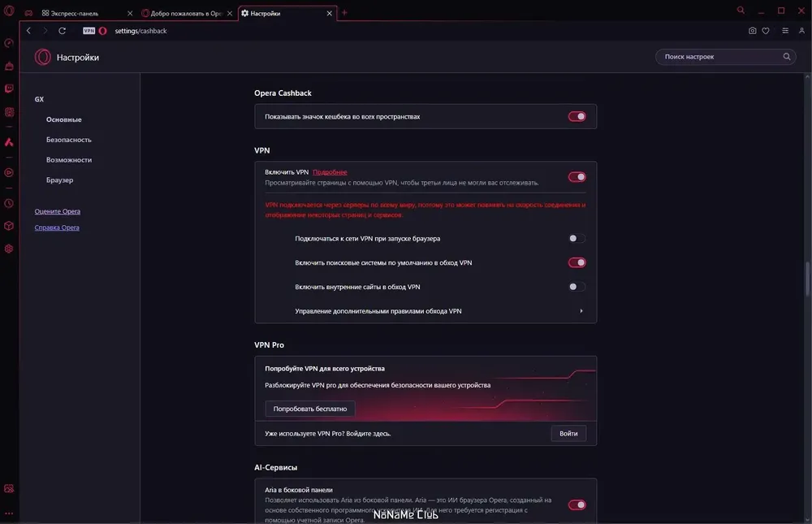Click Попробовать бесплатно button
This screenshot has width=812, height=524.
click(310, 409)
